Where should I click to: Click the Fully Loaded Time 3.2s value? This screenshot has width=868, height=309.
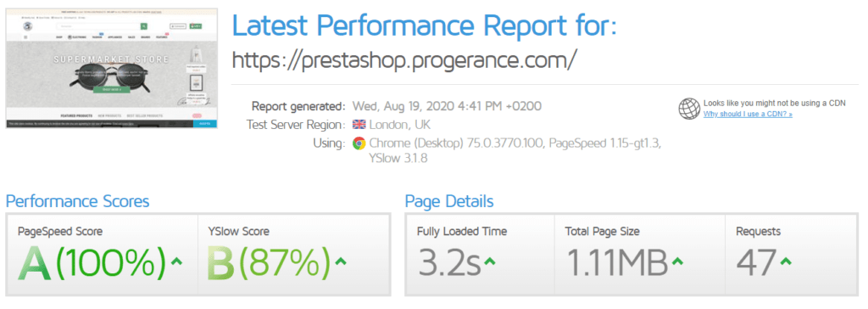[x=449, y=260]
